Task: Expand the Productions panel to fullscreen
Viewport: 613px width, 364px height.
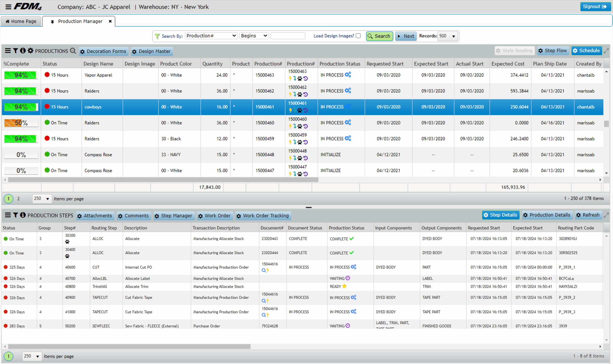Action: [606, 51]
